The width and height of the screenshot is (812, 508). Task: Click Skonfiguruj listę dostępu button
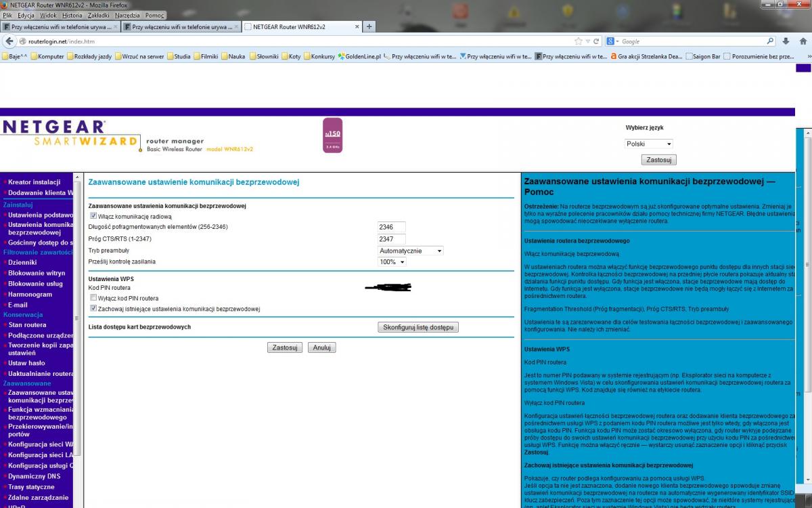point(419,327)
